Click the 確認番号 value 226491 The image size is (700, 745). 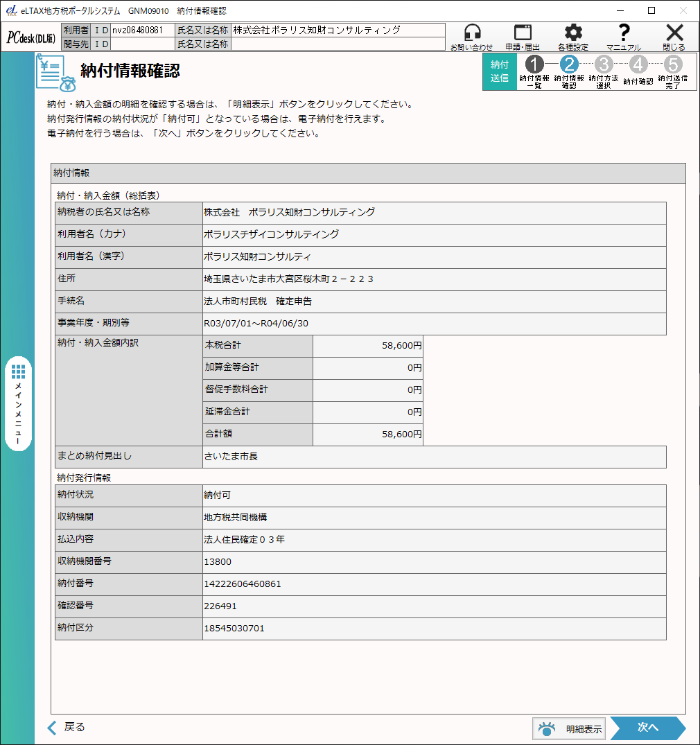pos(434,606)
